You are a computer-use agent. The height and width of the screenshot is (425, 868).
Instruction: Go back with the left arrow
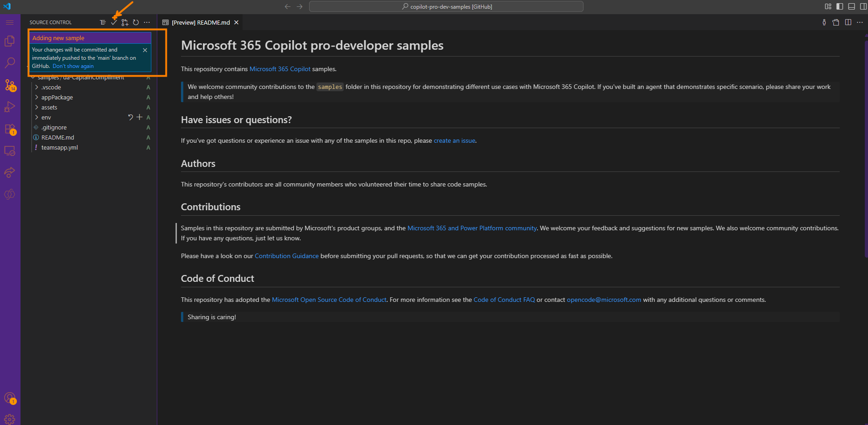click(x=288, y=6)
